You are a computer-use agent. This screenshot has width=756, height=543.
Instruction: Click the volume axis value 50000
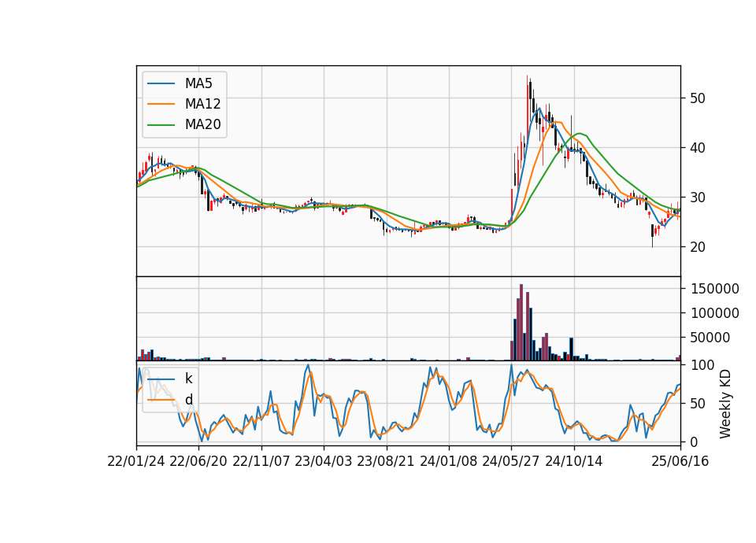click(x=710, y=338)
